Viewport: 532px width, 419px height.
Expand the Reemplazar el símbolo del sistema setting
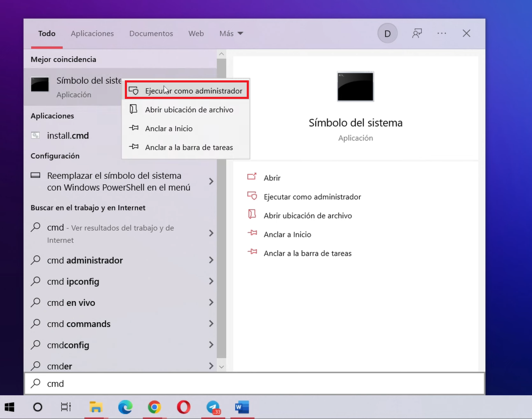[x=211, y=181]
